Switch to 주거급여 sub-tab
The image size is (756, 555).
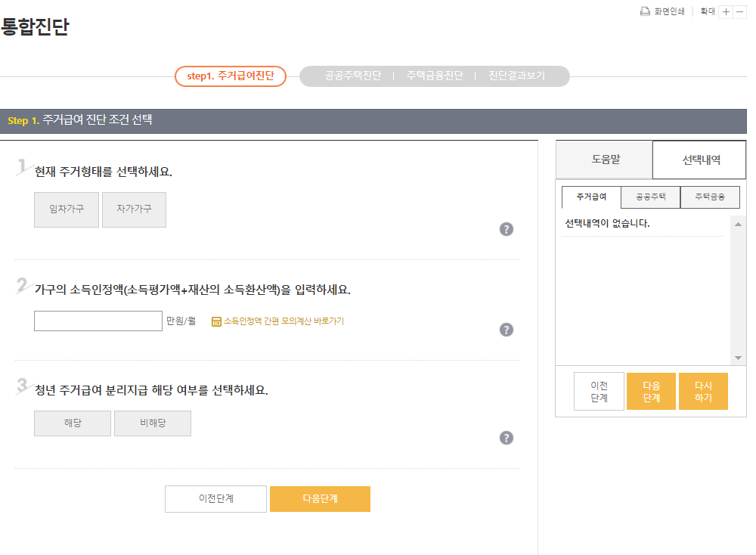(x=592, y=197)
